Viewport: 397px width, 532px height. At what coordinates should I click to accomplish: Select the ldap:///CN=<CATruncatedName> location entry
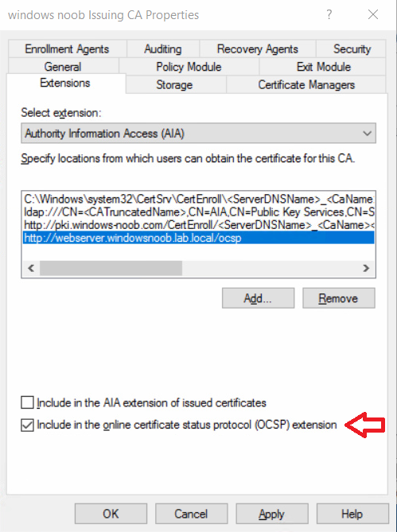coord(199,212)
